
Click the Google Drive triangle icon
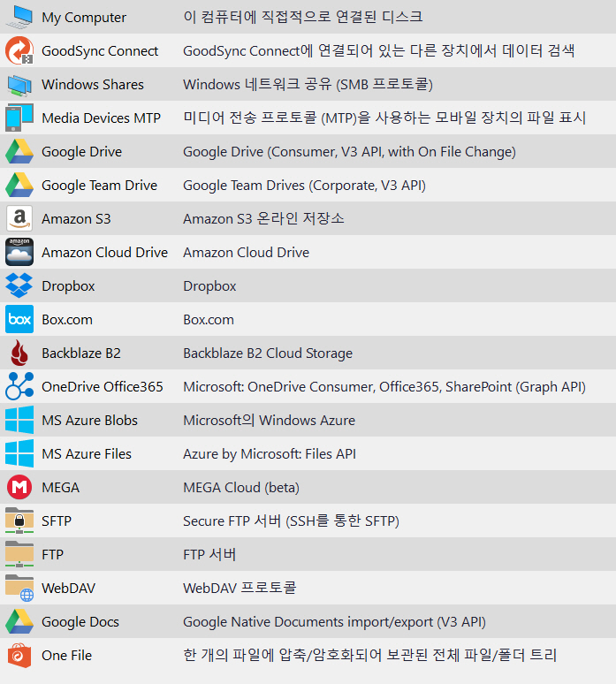click(x=19, y=151)
